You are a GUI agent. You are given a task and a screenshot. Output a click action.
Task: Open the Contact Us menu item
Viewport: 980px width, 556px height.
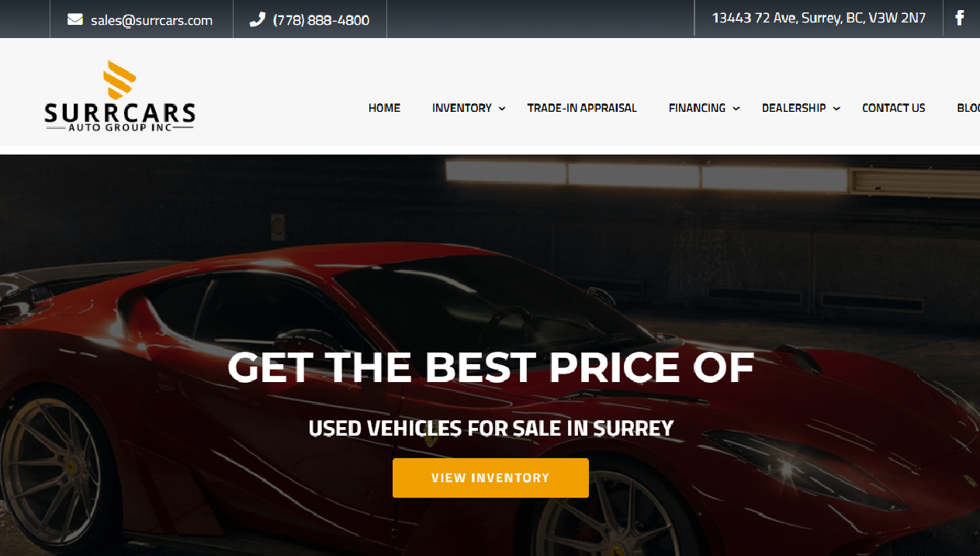click(894, 108)
